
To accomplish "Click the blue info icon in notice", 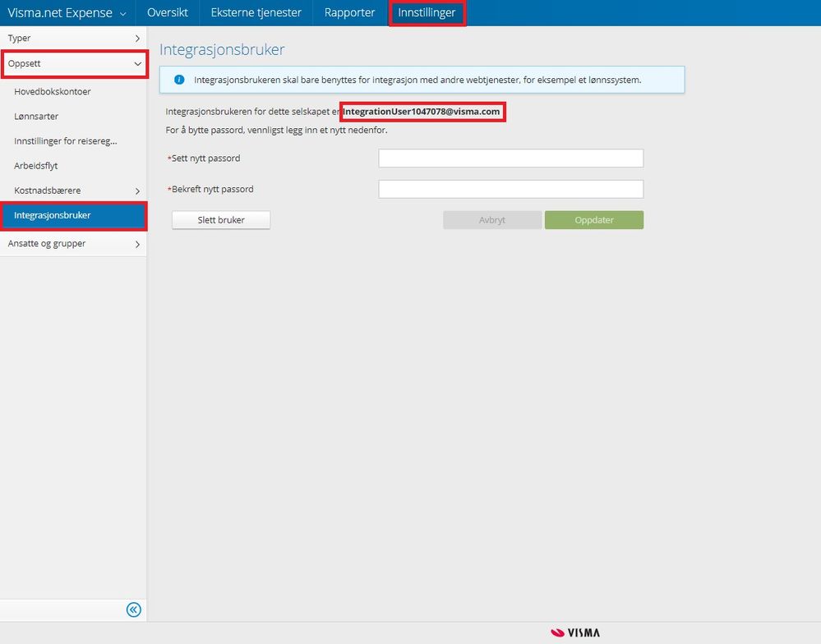I will [179, 80].
